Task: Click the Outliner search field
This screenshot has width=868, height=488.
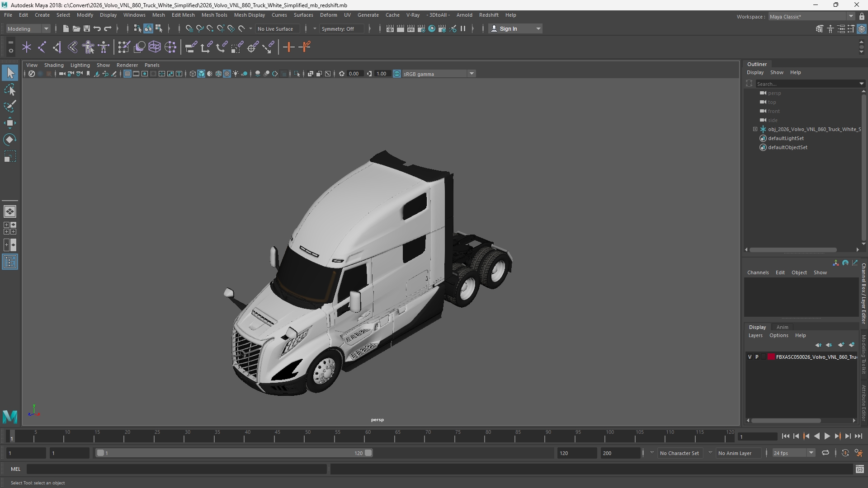Action: pos(807,84)
